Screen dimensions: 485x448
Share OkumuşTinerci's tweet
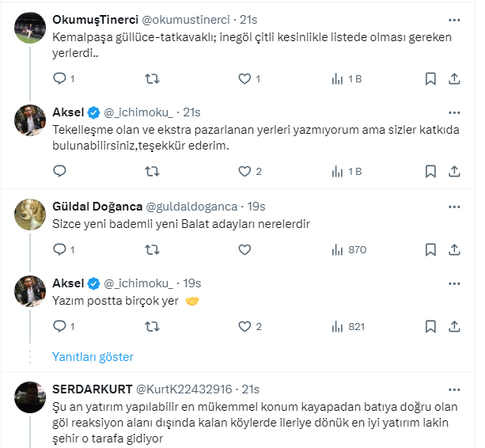(x=454, y=78)
